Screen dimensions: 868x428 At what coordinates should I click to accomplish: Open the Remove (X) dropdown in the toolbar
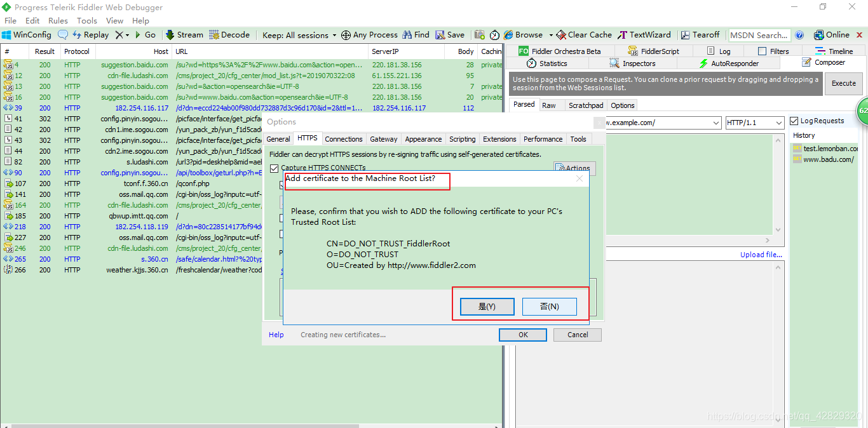click(122, 35)
